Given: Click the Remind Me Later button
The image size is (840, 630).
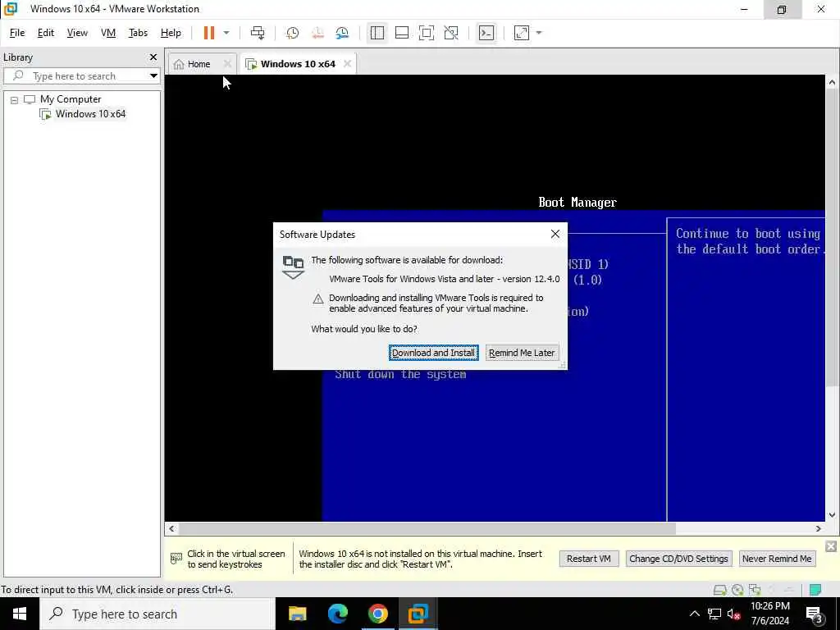Looking at the screenshot, I should coord(522,353).
